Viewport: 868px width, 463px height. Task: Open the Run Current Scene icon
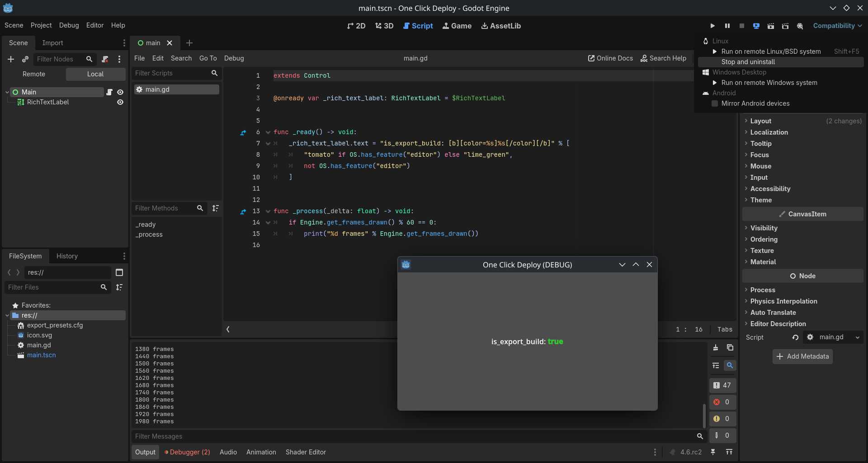(771, 26)
